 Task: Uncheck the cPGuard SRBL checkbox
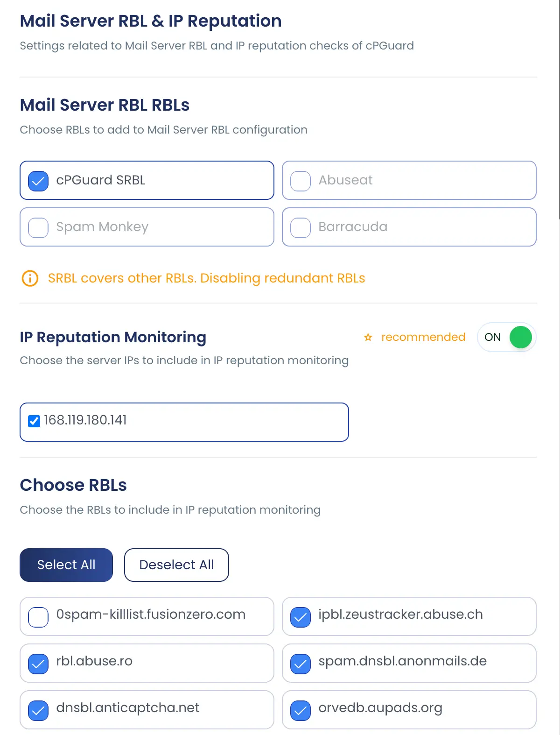coord(38,181)
